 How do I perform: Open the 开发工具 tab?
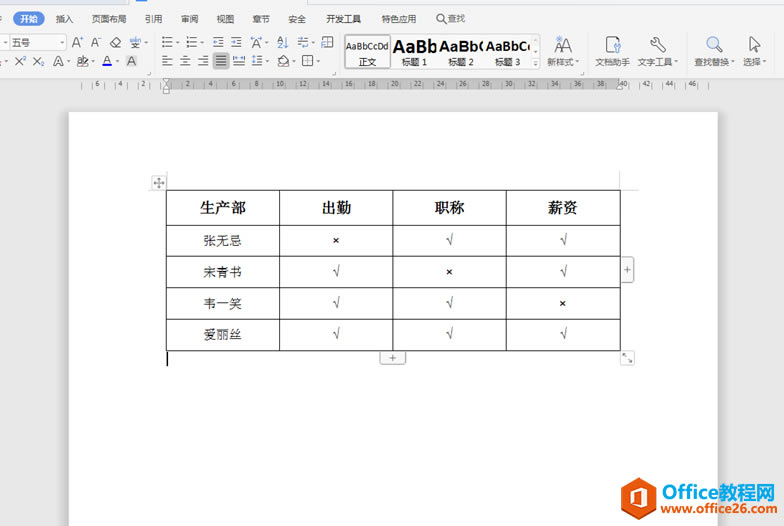[x=344, y=19]
